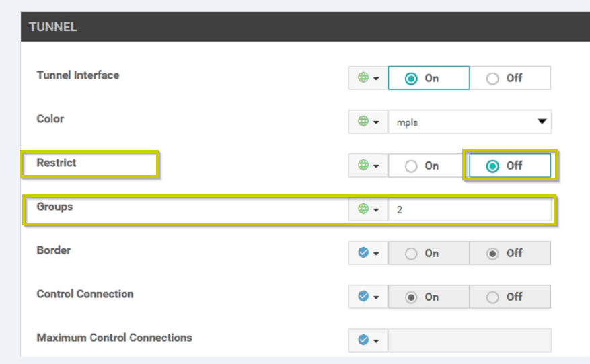Viewport: 590px width, 364px height.
Task: Click the globe icon in the Groups row
Action: coord(363,209)
